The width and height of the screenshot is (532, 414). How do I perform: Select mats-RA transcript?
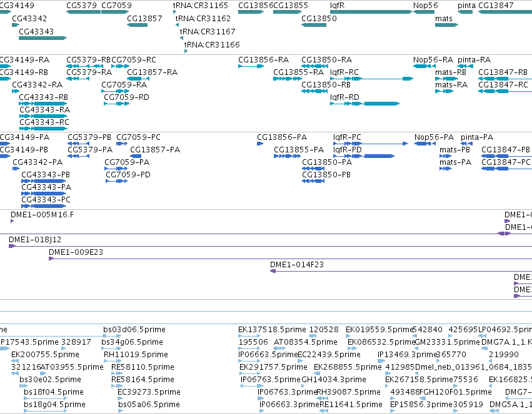[444, 91]
